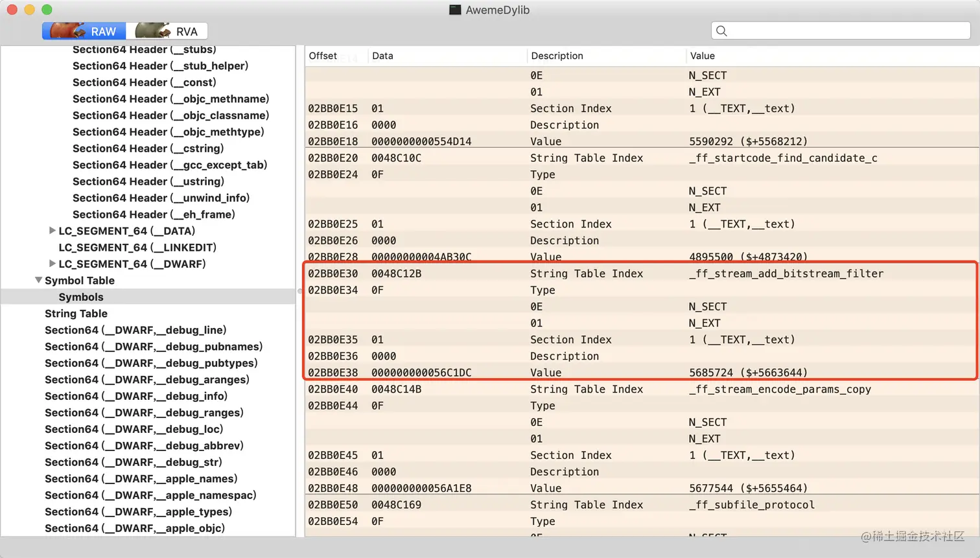Select Section64 Header (__objc_methtype)

168,132
